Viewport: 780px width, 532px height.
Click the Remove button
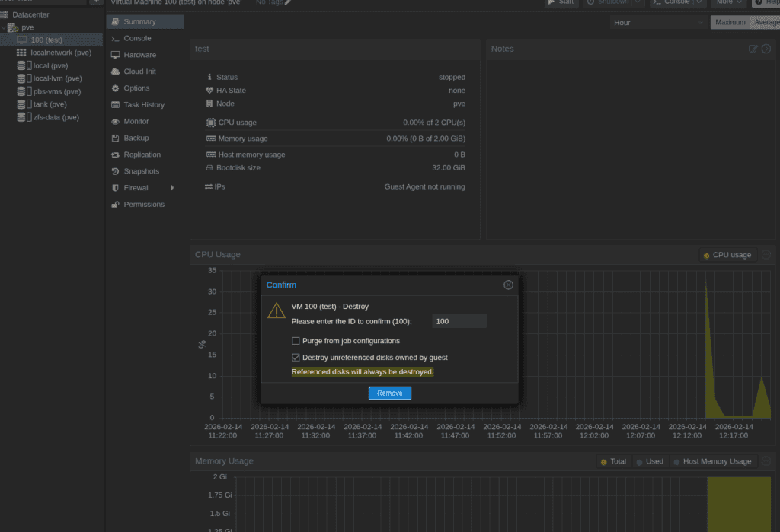(390, 393)
